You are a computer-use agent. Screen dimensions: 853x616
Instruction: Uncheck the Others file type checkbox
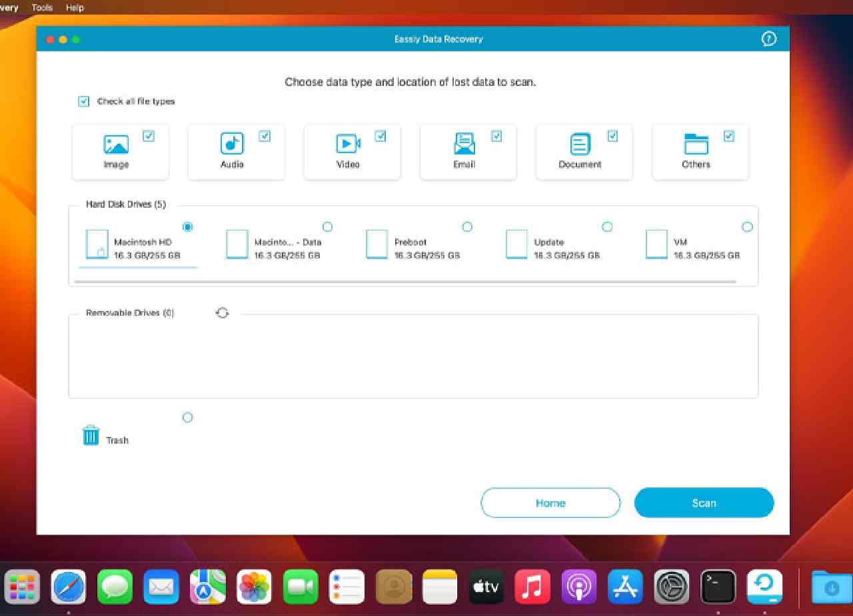[729, 136]
